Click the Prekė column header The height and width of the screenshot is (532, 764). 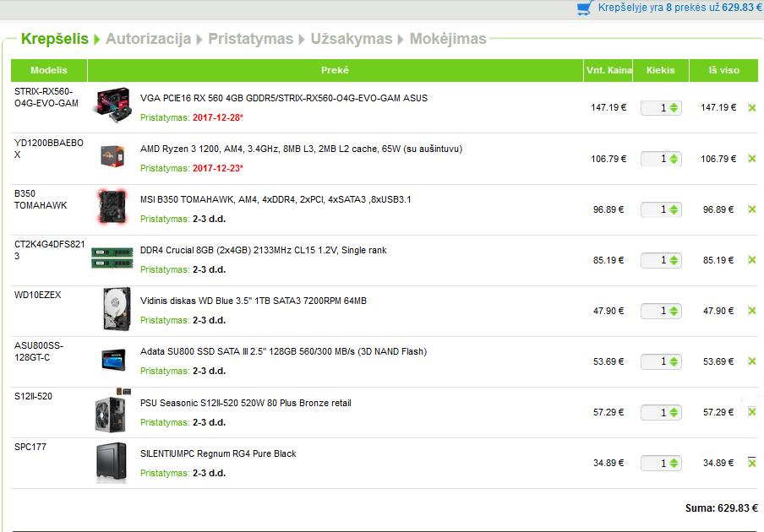pos(336,70)
